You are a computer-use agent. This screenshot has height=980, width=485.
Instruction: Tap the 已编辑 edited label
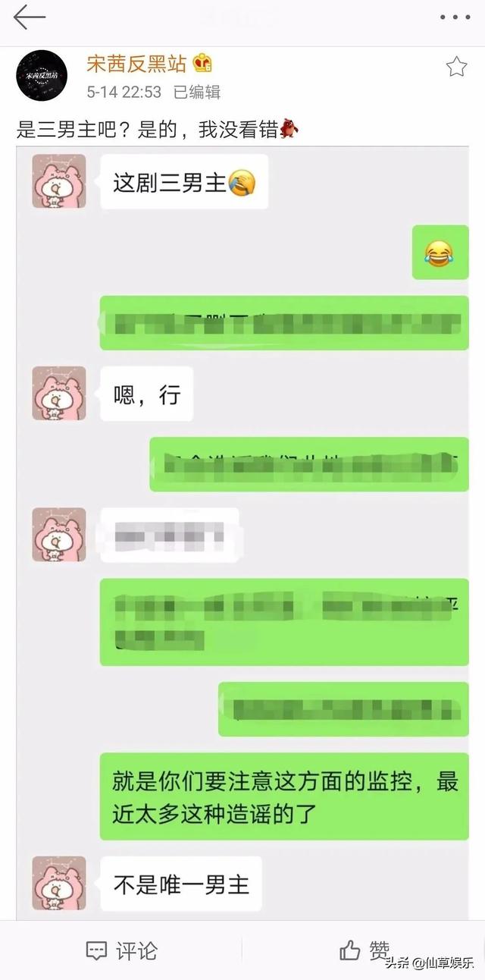coord(196,92)
